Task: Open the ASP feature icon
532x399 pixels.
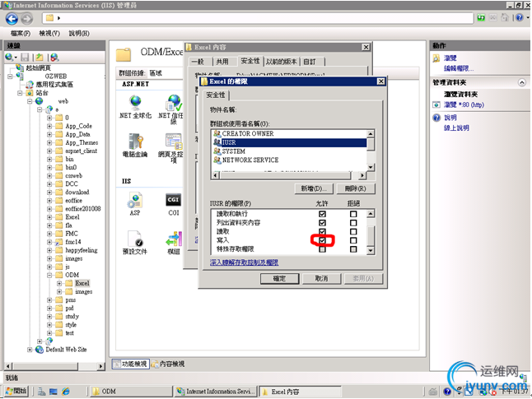Action: [135, 200]
